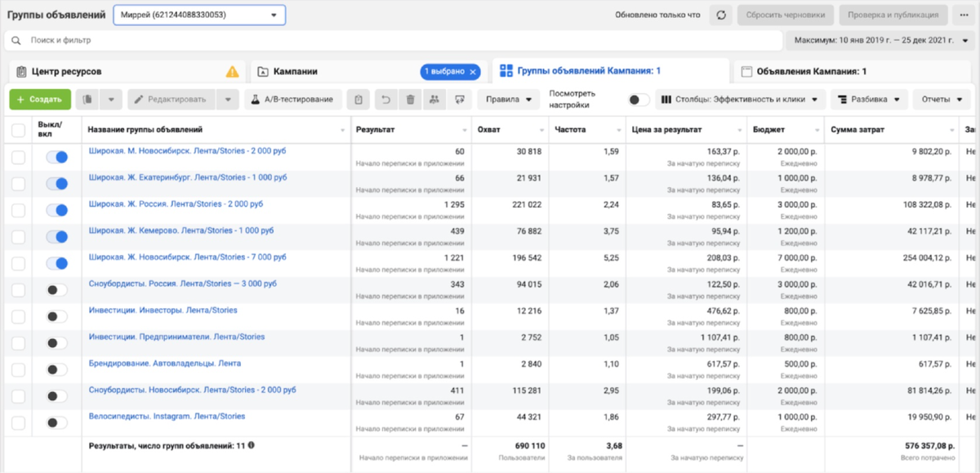This screenshot has height=473, width=980.
Task: Open the Центр ресурсов tab
Action: coord(126,72)
